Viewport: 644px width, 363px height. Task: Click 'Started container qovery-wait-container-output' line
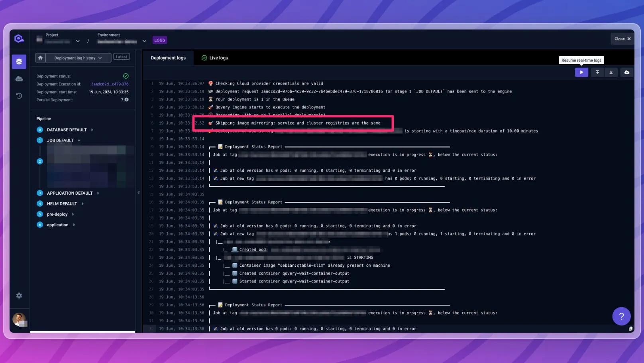(294, 282)
